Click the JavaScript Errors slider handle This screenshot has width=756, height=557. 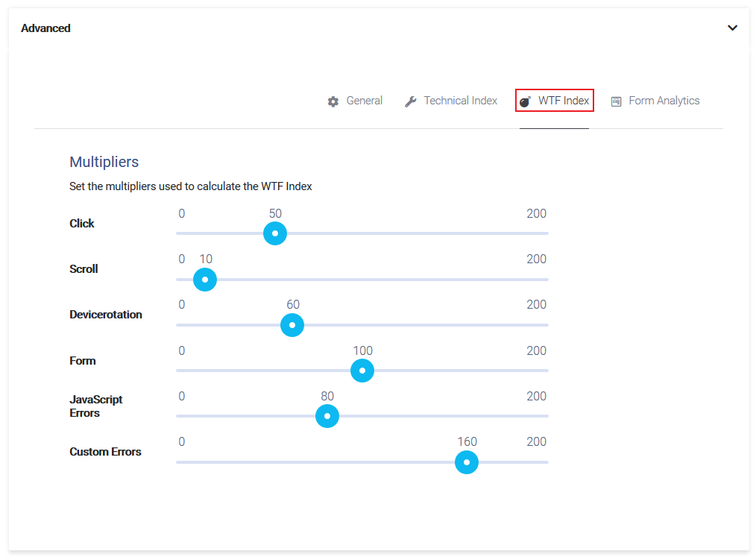pyautogui.click(x=327, y=416)
